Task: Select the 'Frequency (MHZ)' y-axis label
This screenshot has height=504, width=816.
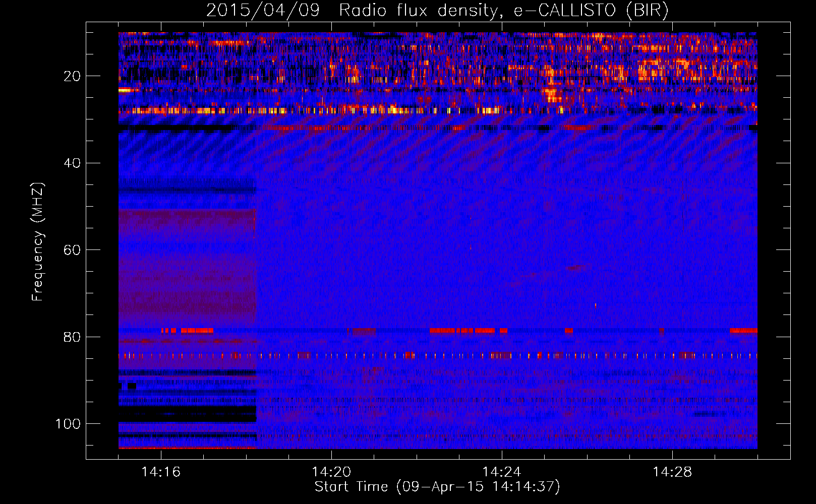Action: pos(38,242)
